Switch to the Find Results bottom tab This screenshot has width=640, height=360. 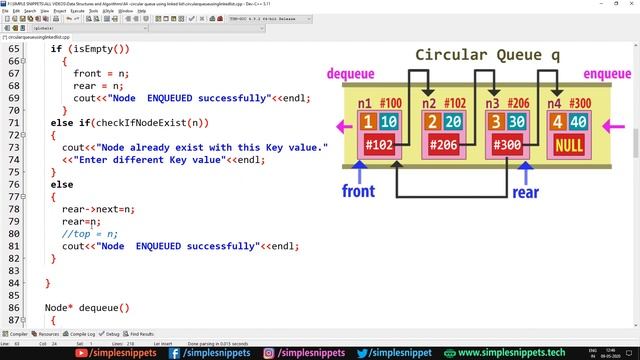[x=138, y=334]
